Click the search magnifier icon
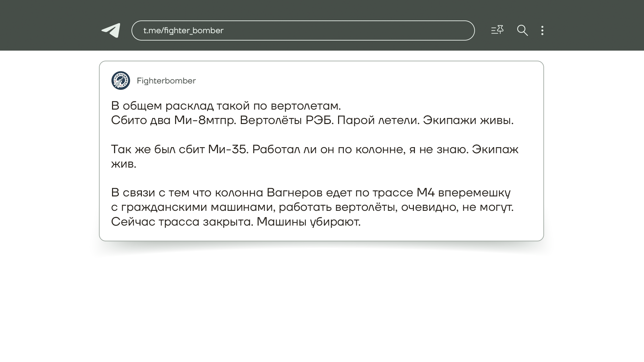This screenshot has height=362, width=644. 522,31
